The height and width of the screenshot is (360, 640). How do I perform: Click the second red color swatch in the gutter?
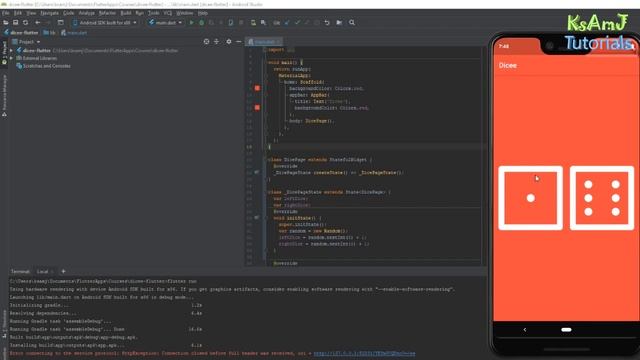(257, 108)
